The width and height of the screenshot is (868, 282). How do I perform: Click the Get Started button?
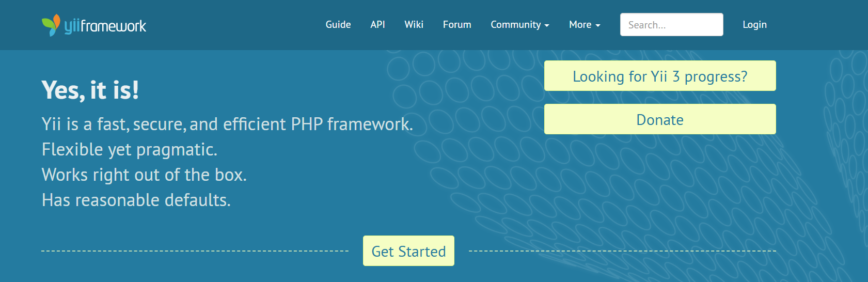click(408, 251)
